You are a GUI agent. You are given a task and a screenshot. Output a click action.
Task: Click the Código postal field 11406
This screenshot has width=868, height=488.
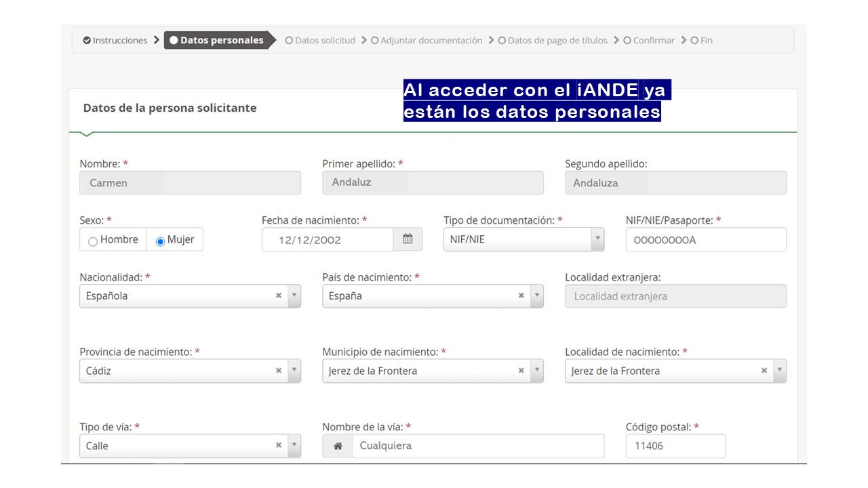coord(675,446)
